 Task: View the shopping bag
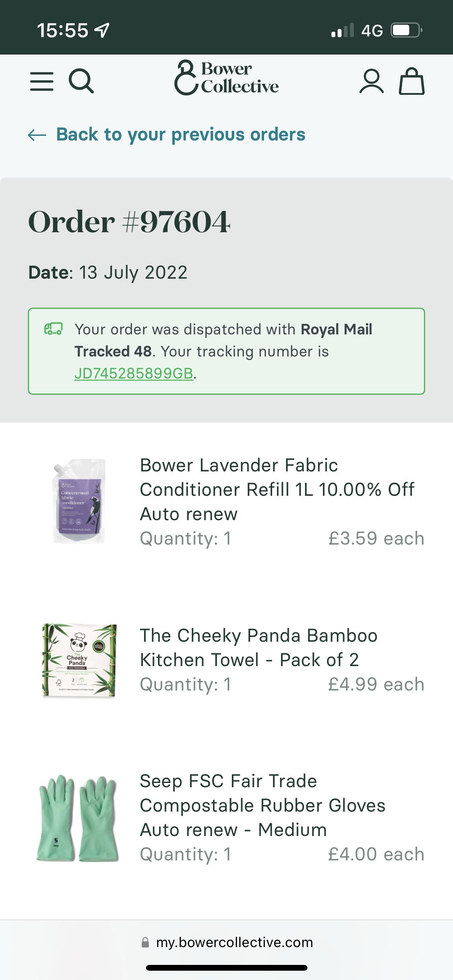(412, 81)
